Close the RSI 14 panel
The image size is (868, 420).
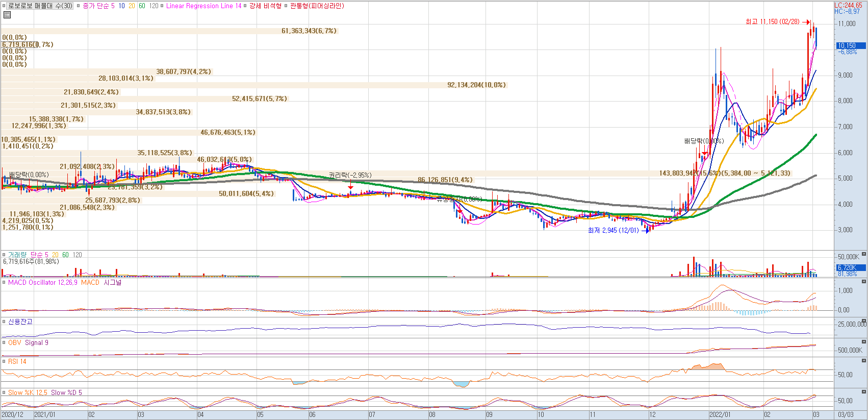coord(864,360)
